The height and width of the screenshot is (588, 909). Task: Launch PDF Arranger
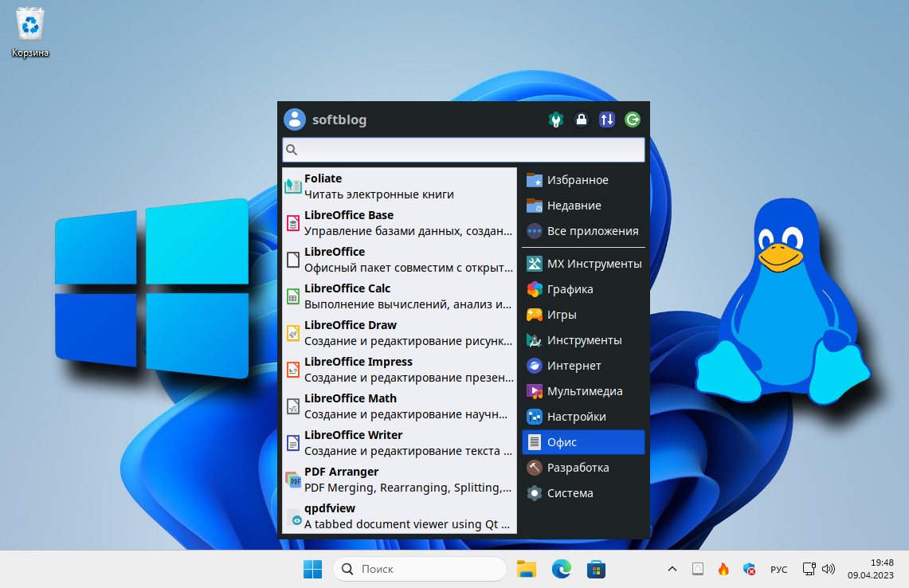[399, 479]
